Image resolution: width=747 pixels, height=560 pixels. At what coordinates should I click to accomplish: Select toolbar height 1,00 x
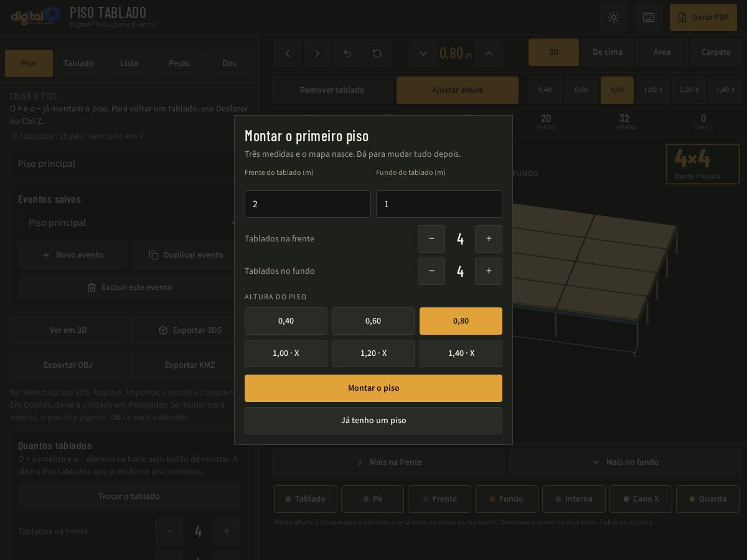653,90
